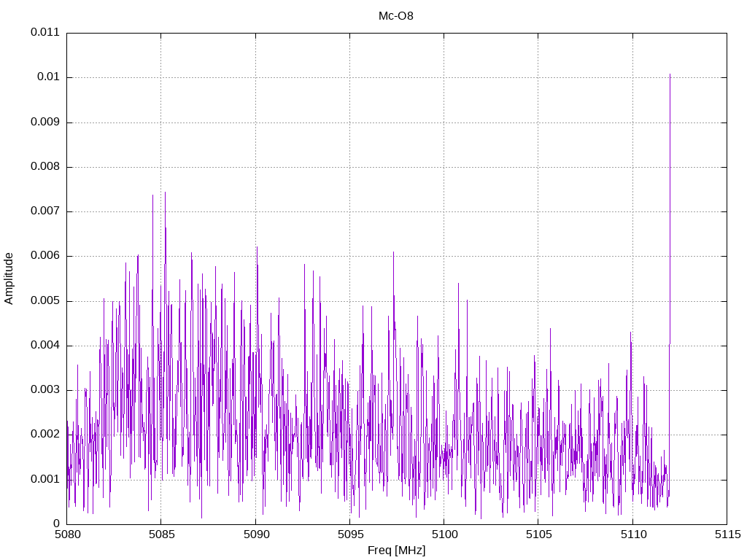Viewport: 747px width, 560px height.
Task: Select the 5110 x-axis tick label
Action: (632, 534)
